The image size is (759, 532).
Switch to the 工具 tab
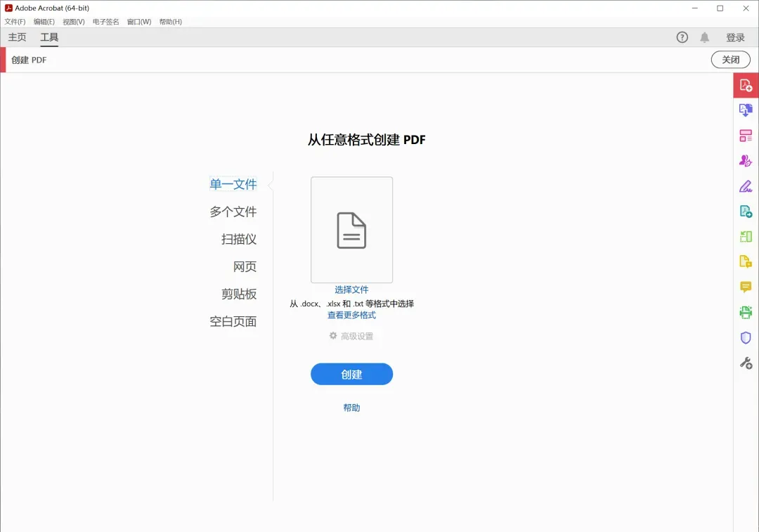pos(49,37)
